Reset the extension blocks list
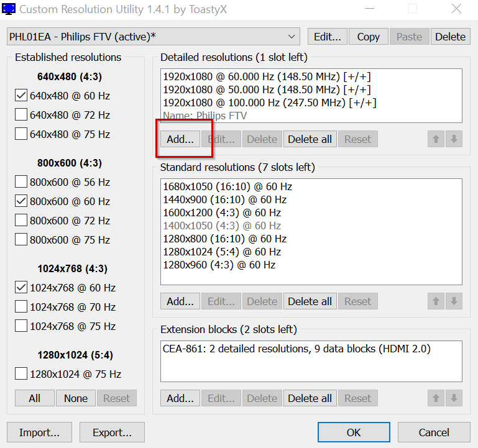The height and width of the screenshot is (448, 478). (358, 398)
